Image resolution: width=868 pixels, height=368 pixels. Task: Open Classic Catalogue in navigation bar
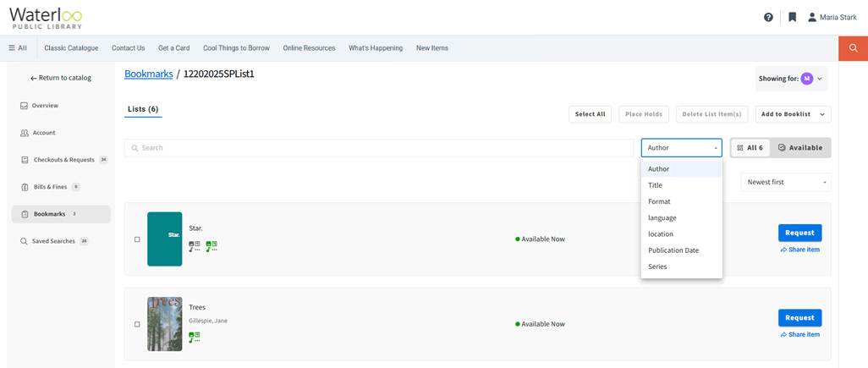coord(71,48)
